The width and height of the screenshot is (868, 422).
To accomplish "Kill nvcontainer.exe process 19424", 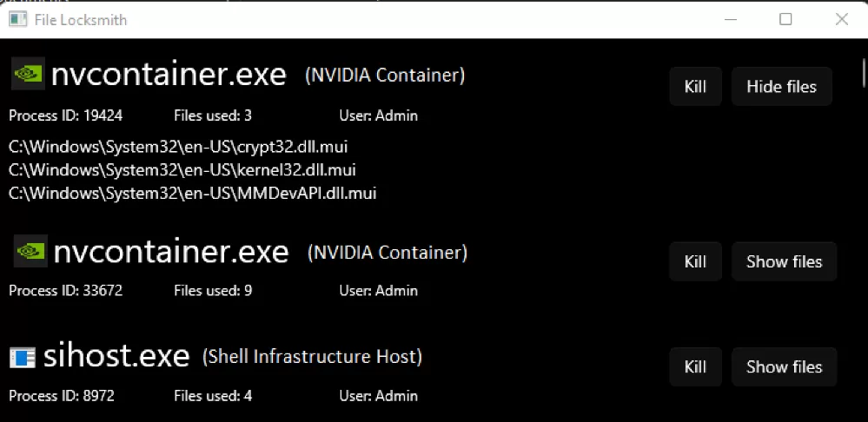I will pyautogui.click(x=695, y=86).
